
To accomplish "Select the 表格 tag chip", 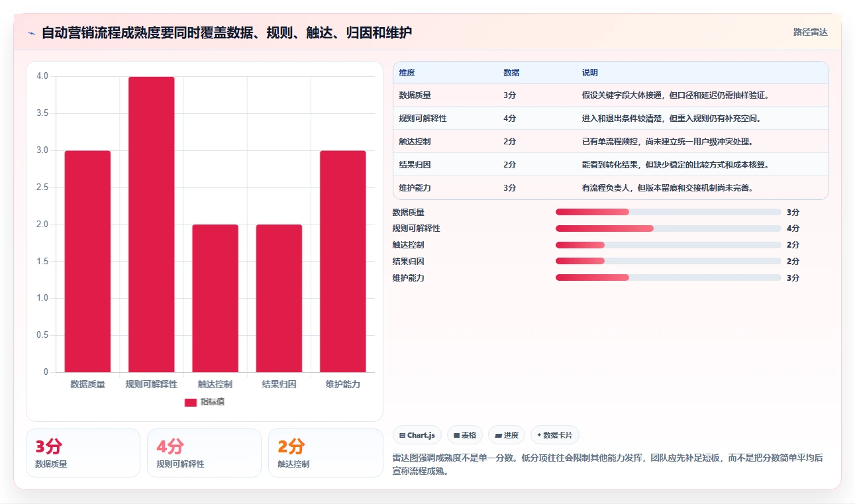I will point(465,435).
